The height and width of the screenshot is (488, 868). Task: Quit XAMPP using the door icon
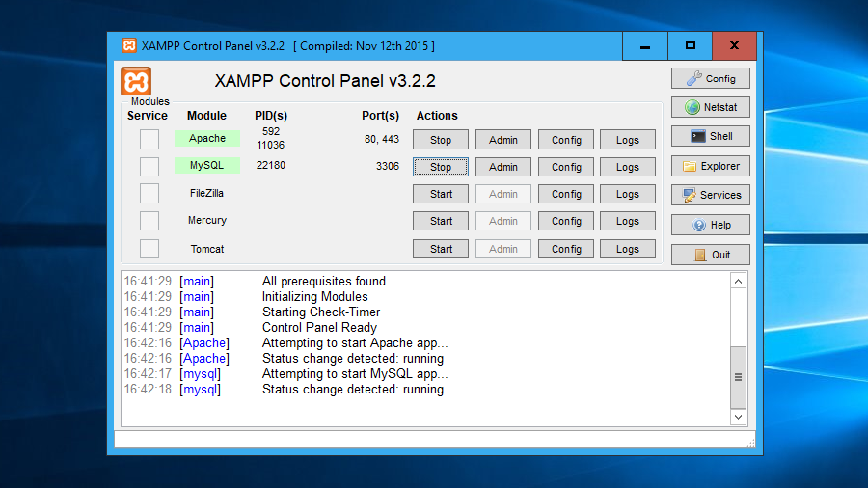pos(710,255)
